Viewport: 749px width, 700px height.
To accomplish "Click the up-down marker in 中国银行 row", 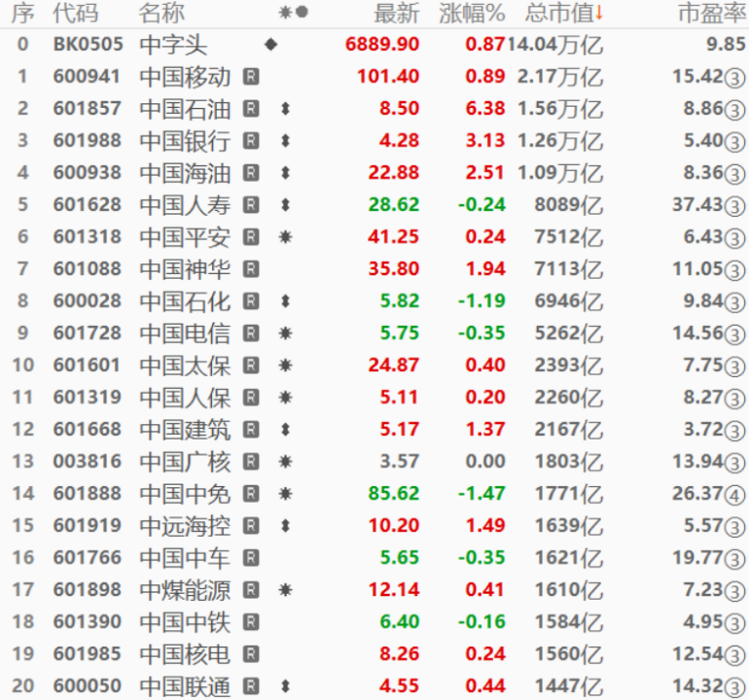I will [x=285, y=141].
